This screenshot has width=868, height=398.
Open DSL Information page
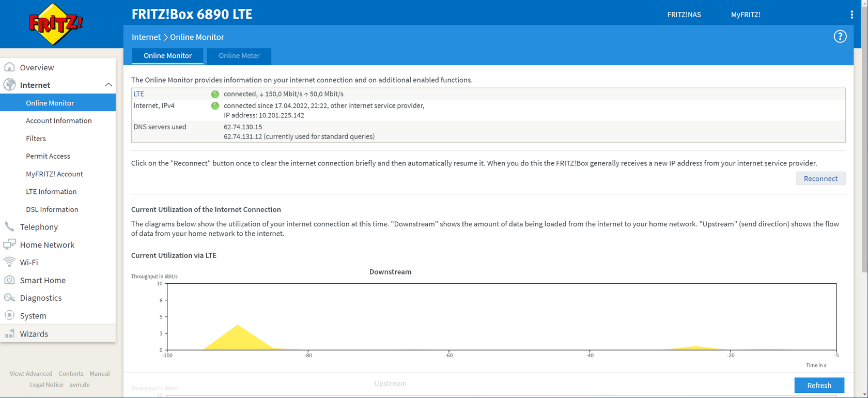(x=52, y=209)
